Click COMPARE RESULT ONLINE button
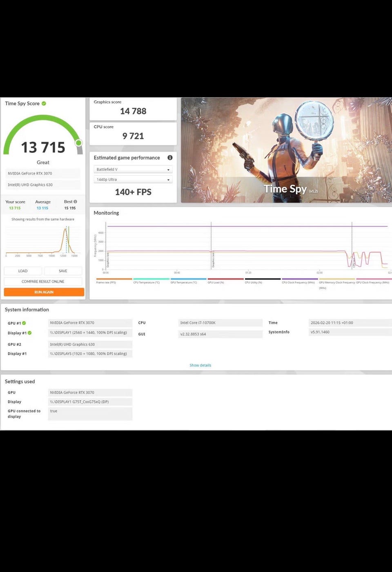Screen dimensions: 392x572 (x=43, y=282)
